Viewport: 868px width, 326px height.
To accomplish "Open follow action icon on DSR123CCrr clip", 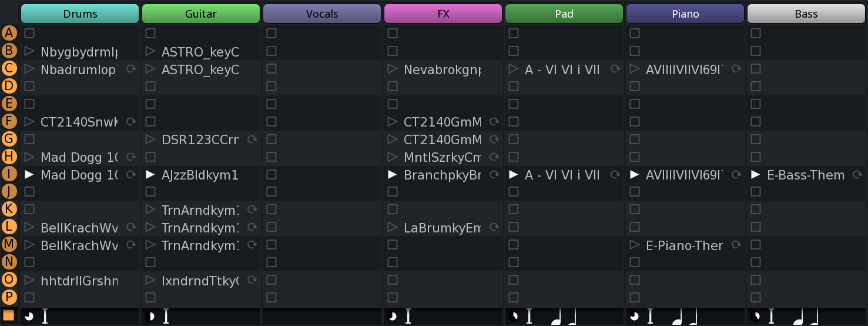I will [252, 139].
